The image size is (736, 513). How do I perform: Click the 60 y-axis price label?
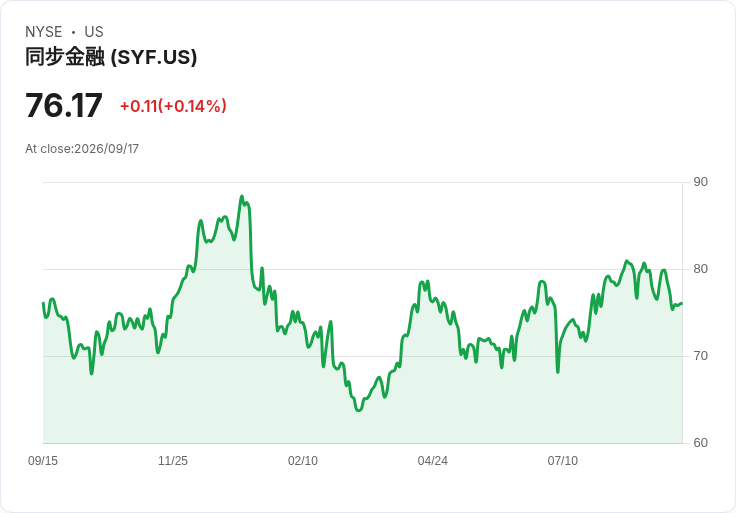pos(700,443)
